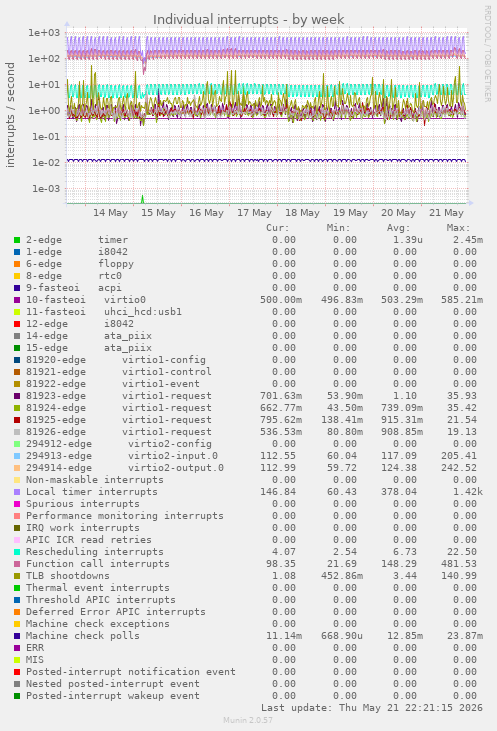This screenshot has height=731, width=497.
Task: Click the 'Individual interrupts - by week' title
Action: click(248, 20)
